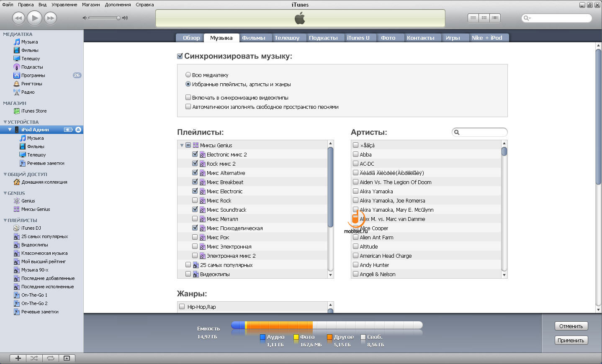Open the Подкасты tab
Screen dimensions: 602x364
pyautogui.click(x=323, y=38)
